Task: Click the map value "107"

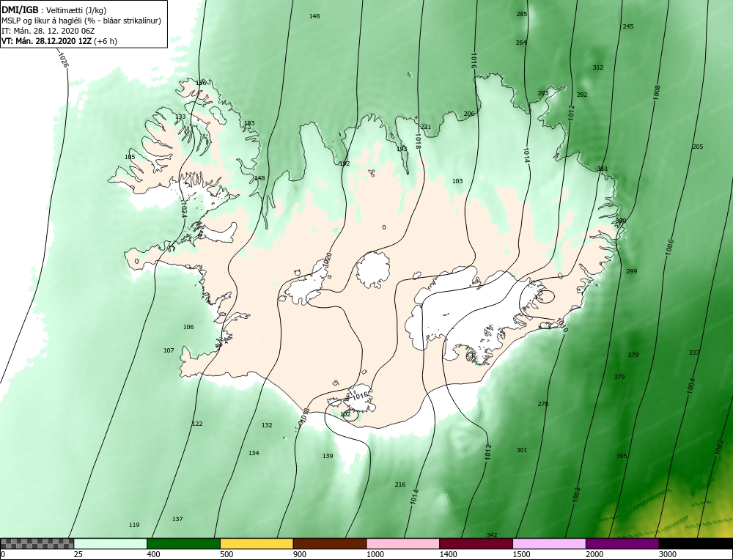Action: click(169, 350)
